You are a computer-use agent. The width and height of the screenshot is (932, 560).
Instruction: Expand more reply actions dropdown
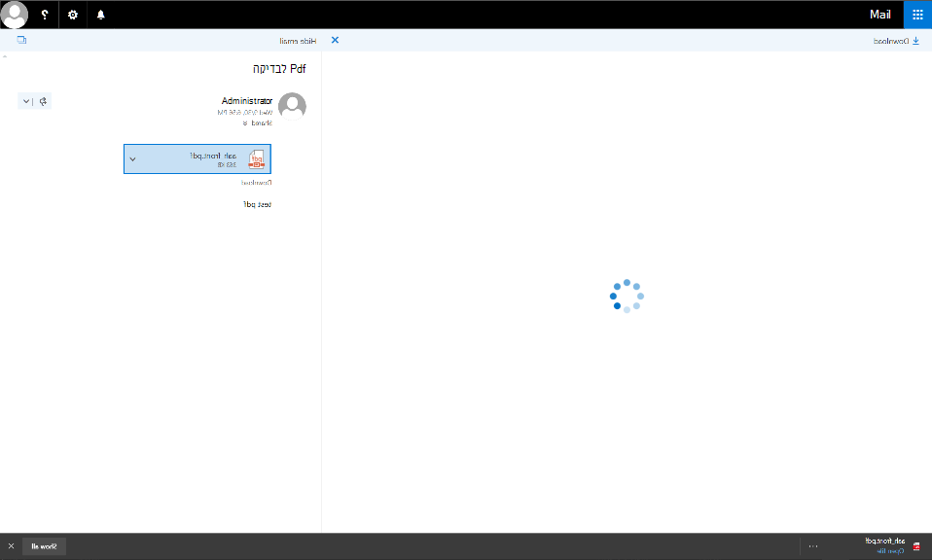point(26,101)
